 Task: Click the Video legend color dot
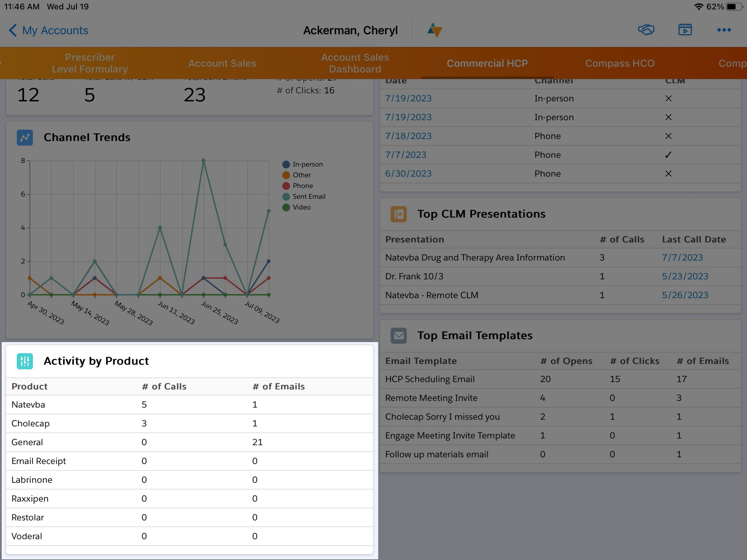point(286,207)
